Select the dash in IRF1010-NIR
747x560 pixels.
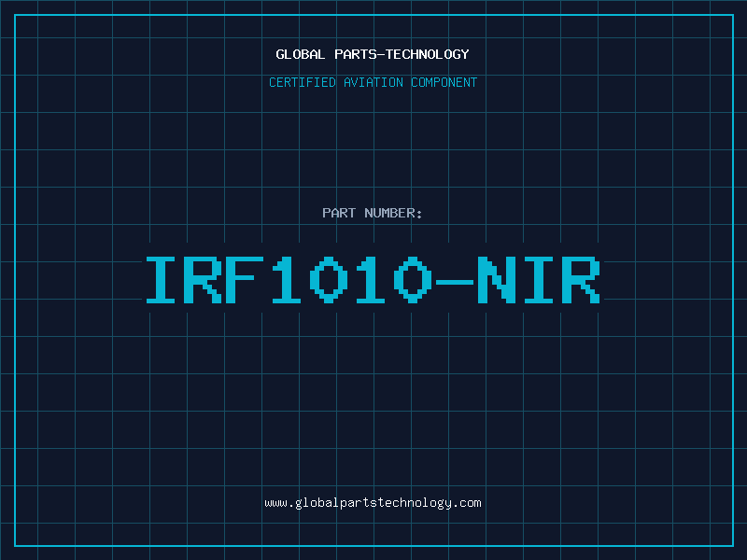[x=456, y=279]
